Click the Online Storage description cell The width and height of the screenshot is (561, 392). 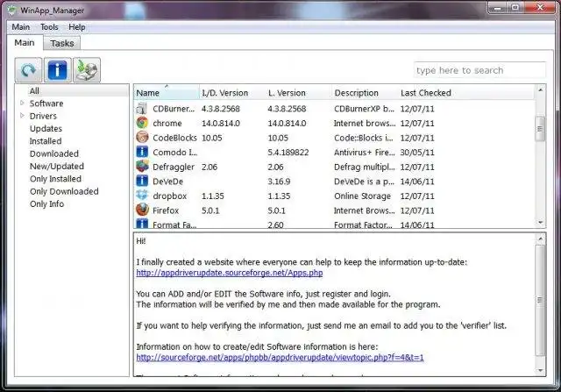pyautogui.click(x=362, y=196)
